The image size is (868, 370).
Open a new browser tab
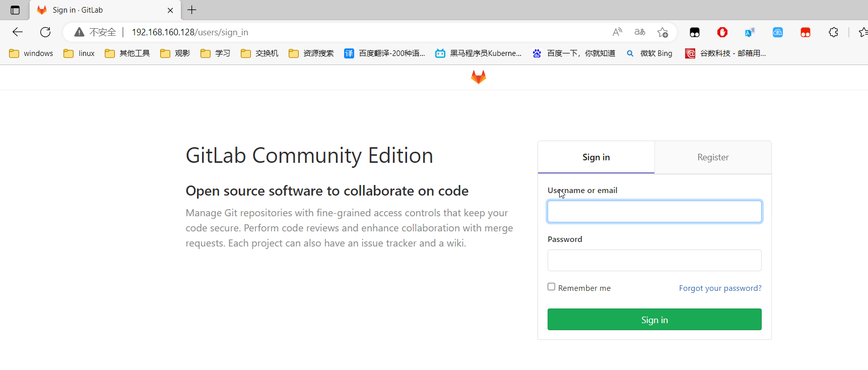point(192,10)
